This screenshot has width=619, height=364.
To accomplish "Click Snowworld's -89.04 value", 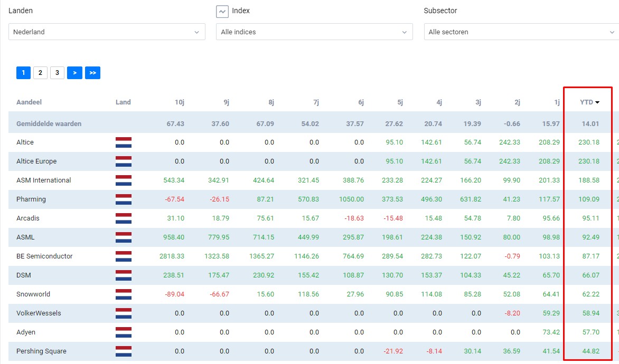I will (175, 294).
